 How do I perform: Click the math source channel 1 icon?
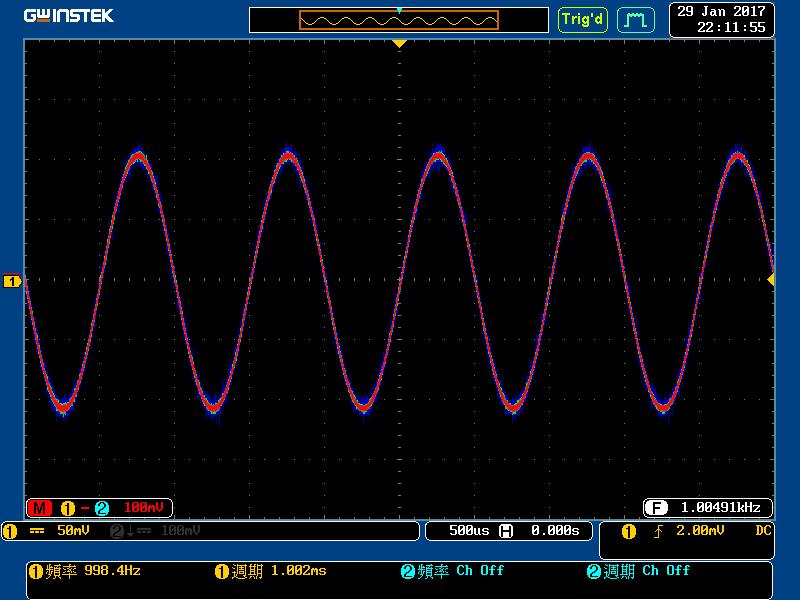point(68,508)
